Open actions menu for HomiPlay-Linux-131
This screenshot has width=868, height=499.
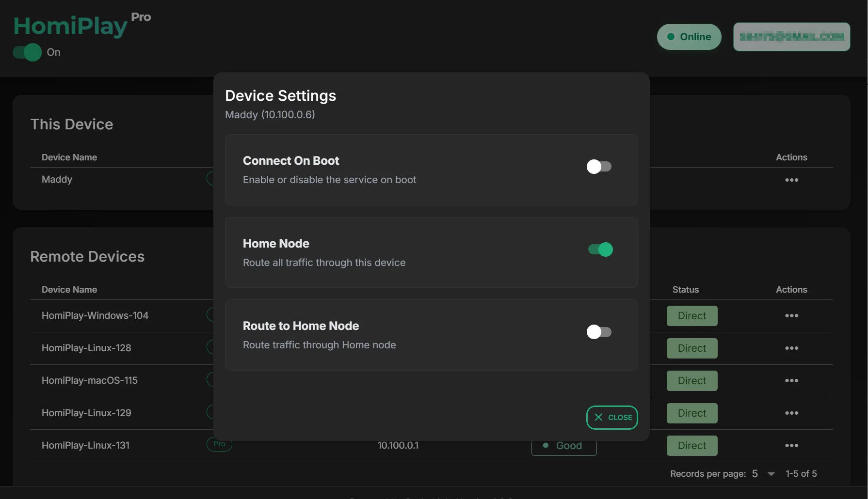pyautogui.click(x=791, y=445)
